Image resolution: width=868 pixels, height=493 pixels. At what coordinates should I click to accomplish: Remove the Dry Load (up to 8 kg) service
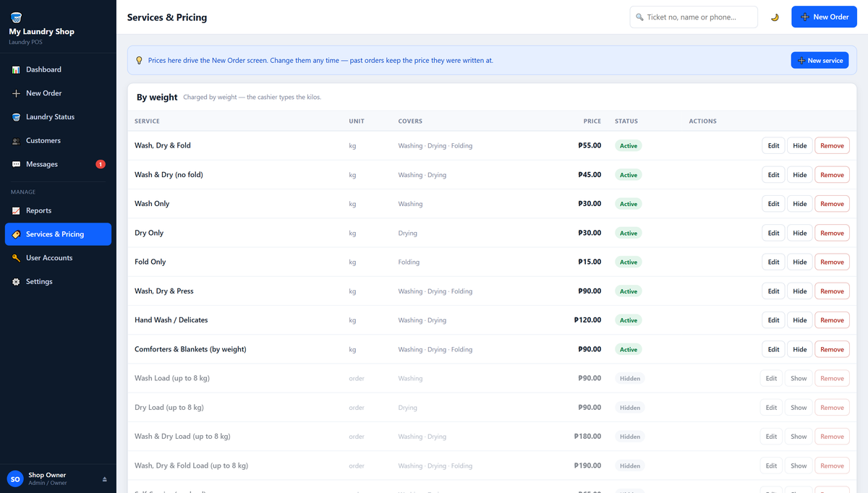[x=832, y=408]
